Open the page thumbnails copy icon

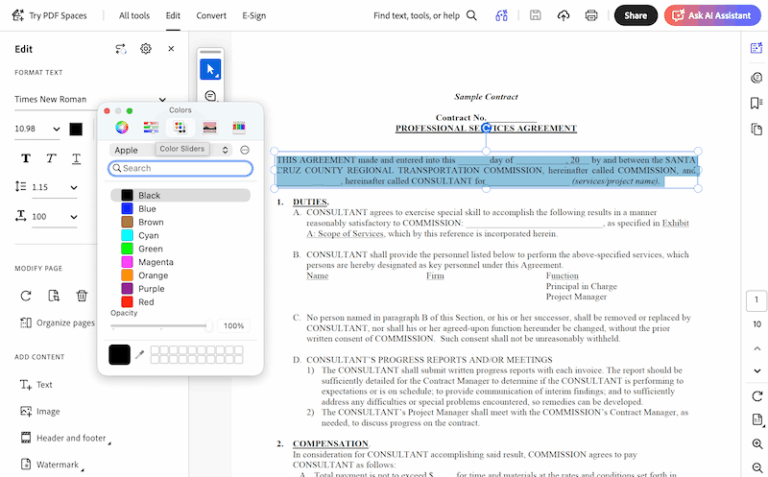pyautogui.click(x=757, y=129)
